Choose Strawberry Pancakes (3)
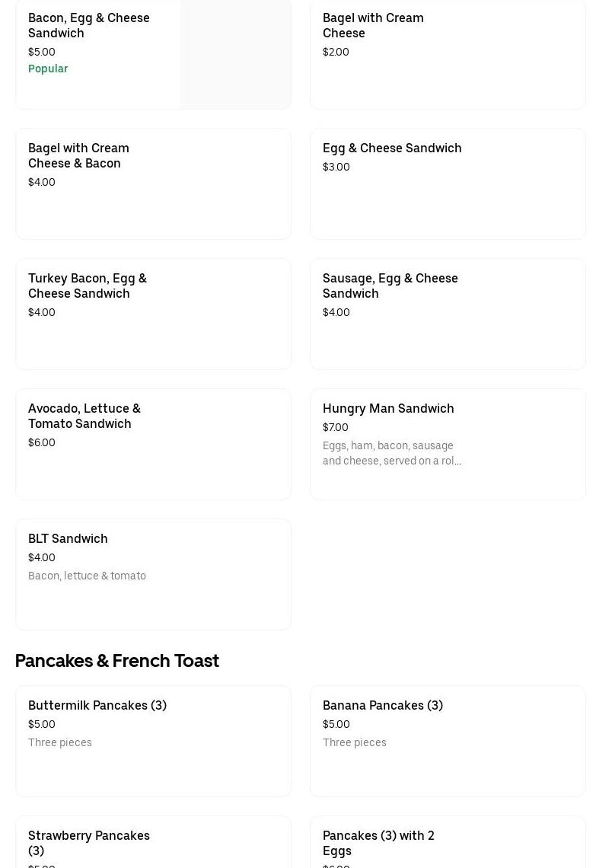 (x=89, y=842)
